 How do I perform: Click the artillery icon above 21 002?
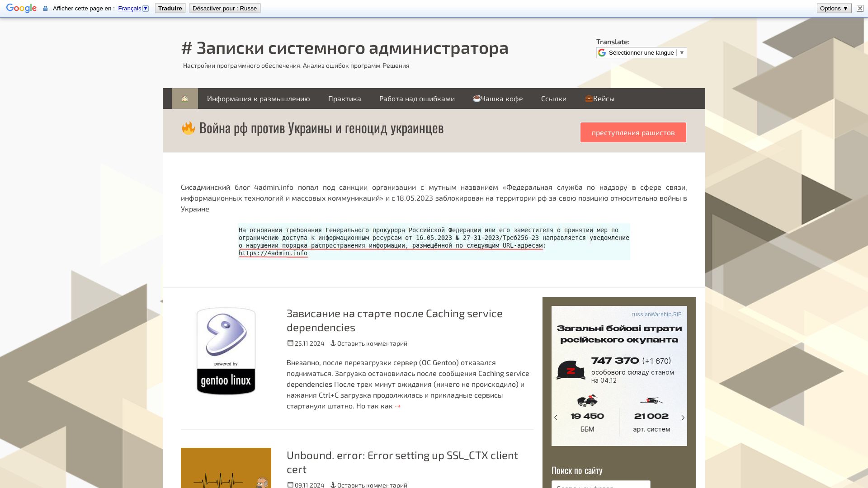[x=651, y=401]
